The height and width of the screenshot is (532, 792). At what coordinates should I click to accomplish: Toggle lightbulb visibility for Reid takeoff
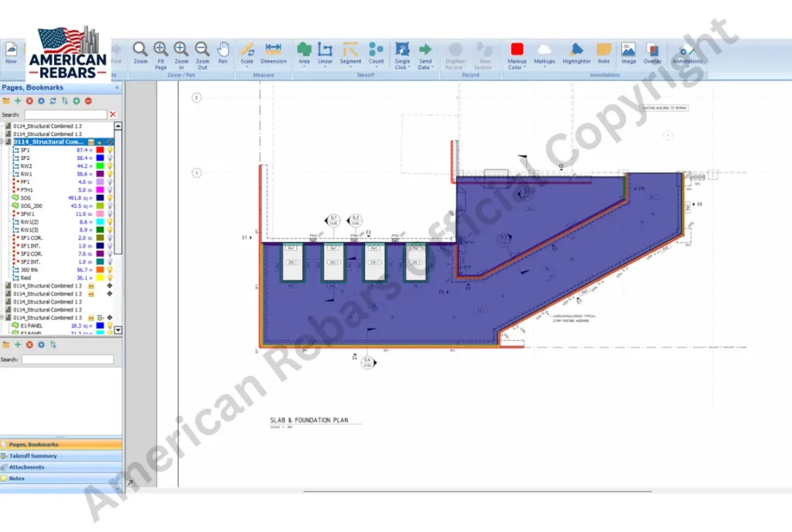coord(110,278)
